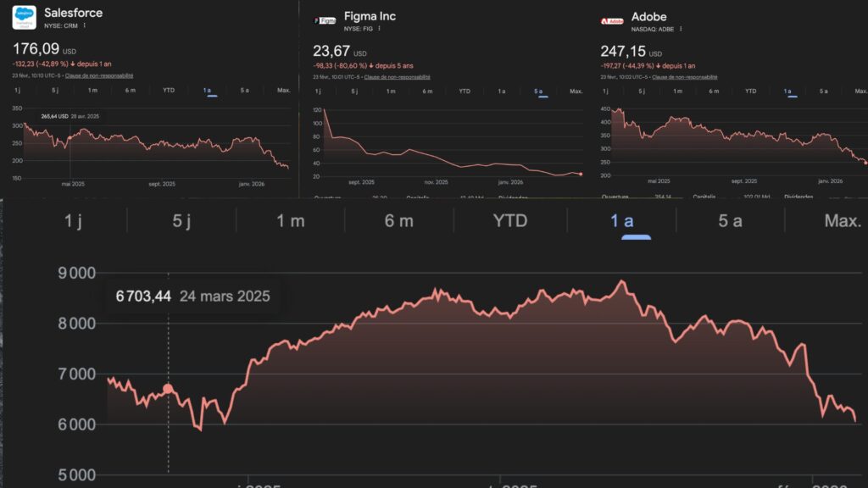Open Adobe's Clause de non-responsabilité link
Viewport: 868px width, 488px height.
[684, 77]
